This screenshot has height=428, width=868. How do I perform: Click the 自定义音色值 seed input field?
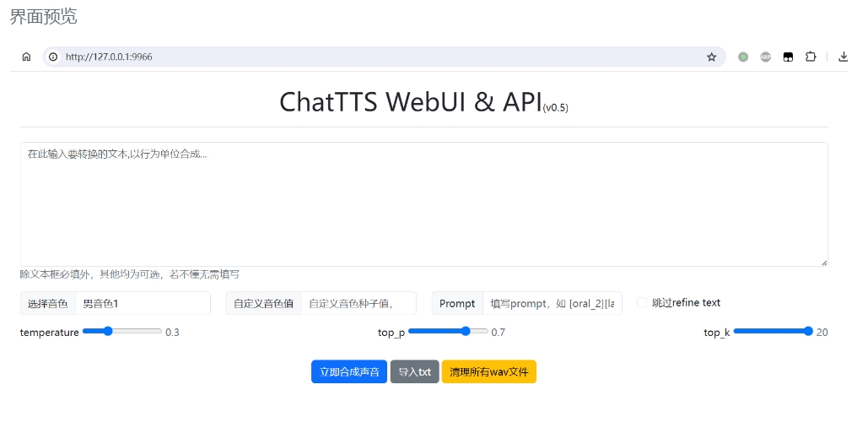coord(359,304)
